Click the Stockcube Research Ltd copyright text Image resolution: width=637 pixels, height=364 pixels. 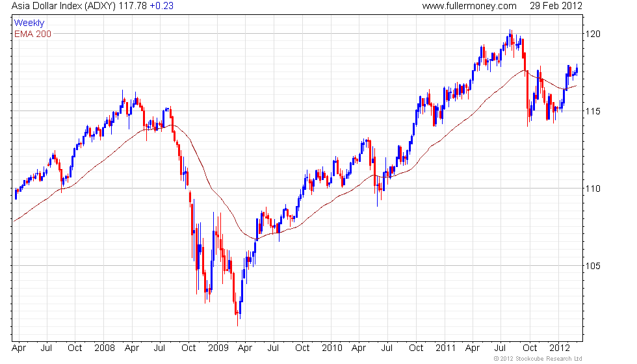pyautogui.click(x=538, y=359)
